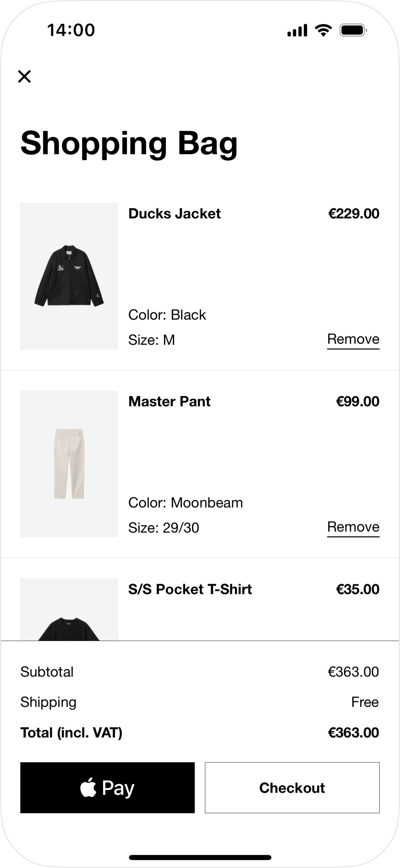
Task: Open the Master Pant product thumbnail
Action: point(69,464)
